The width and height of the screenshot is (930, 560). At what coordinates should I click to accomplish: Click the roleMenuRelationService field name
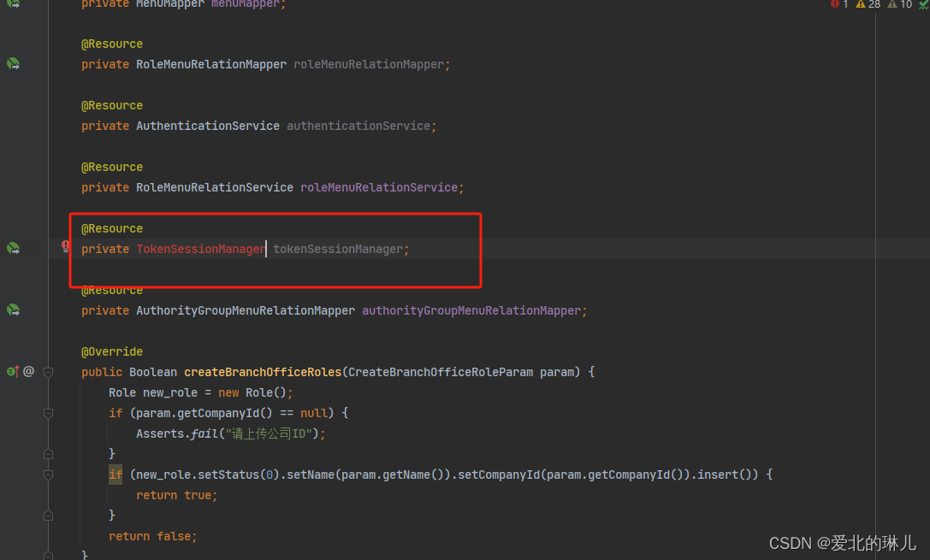379,187
